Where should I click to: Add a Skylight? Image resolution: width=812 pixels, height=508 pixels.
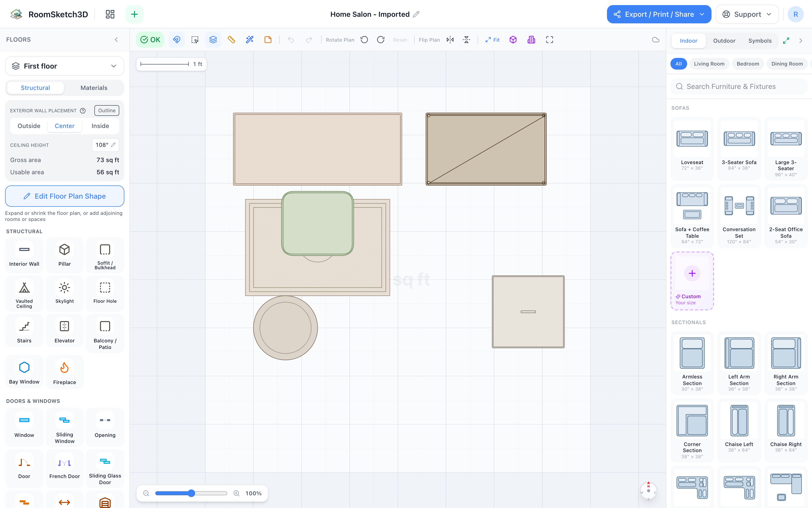pyautogui.click(x=64, y=294)
